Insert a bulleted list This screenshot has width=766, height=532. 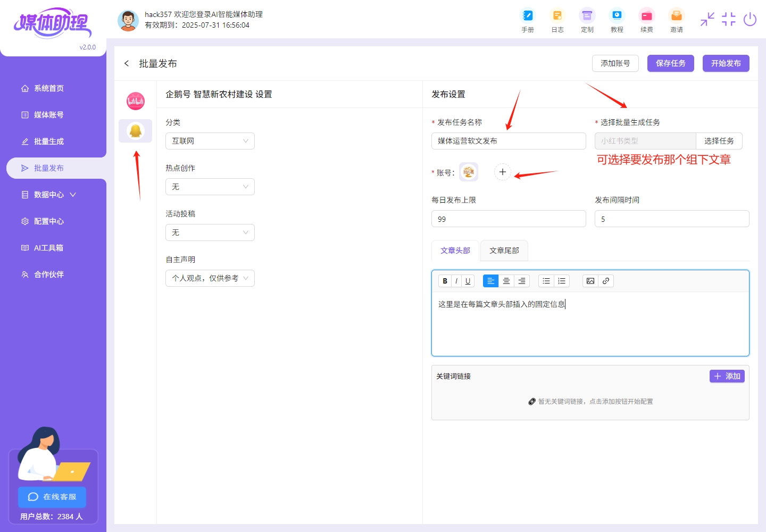546,281
